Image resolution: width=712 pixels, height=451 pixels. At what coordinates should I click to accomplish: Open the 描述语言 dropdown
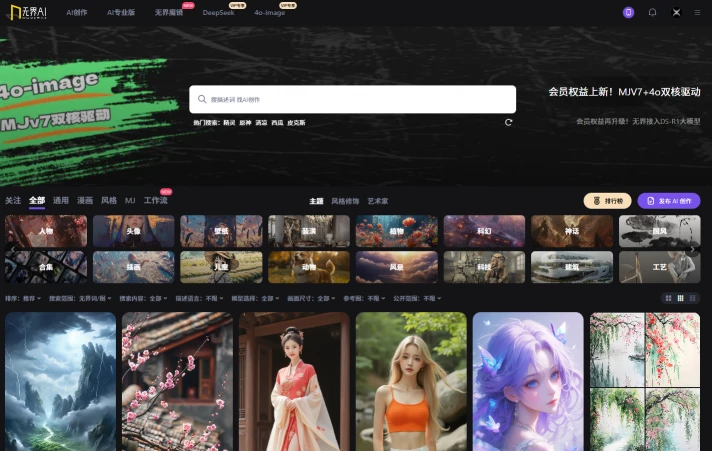click(199, 298)
